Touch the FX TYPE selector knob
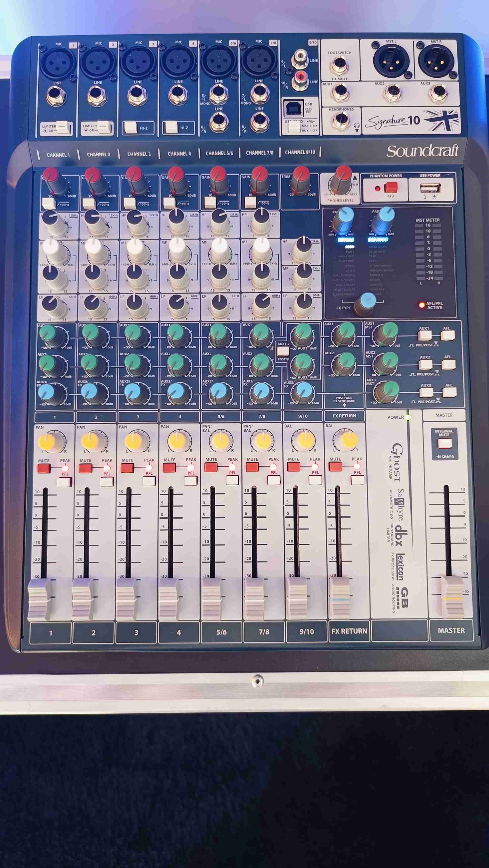 coord(366,303)
